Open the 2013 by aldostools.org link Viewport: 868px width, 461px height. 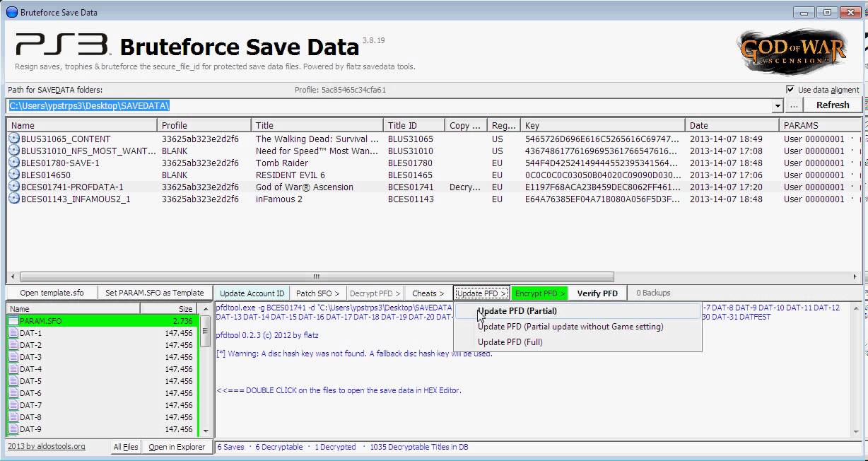pos(47,446)
